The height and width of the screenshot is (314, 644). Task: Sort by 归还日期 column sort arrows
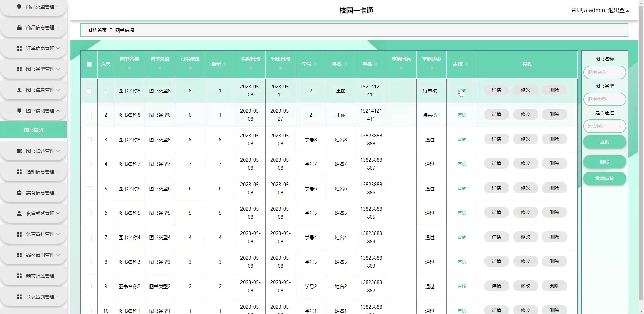click(280, 68)
